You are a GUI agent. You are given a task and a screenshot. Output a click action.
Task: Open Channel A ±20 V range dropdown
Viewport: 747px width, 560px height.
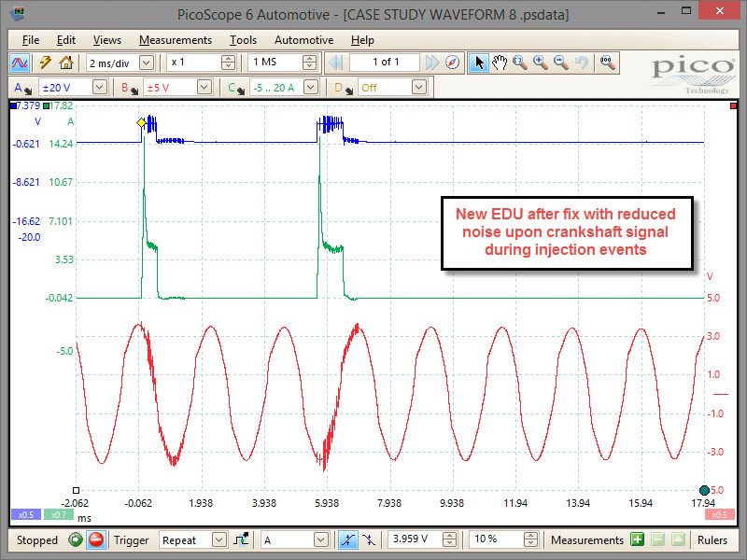99,87
